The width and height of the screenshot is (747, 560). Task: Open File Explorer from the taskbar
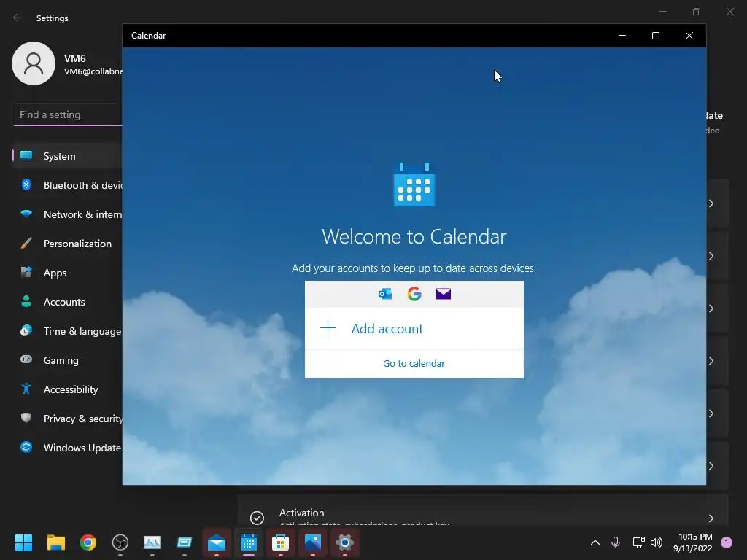point(55,542)
